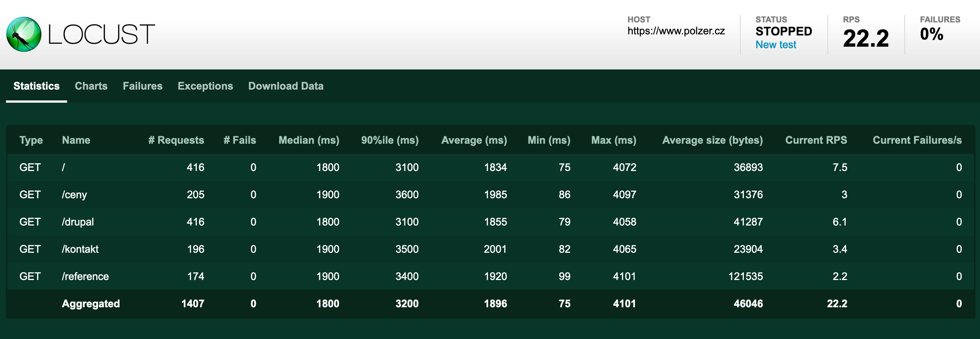The image size is (980, 339).
Task: Sort by the Type column header
Action: (31, 140)
